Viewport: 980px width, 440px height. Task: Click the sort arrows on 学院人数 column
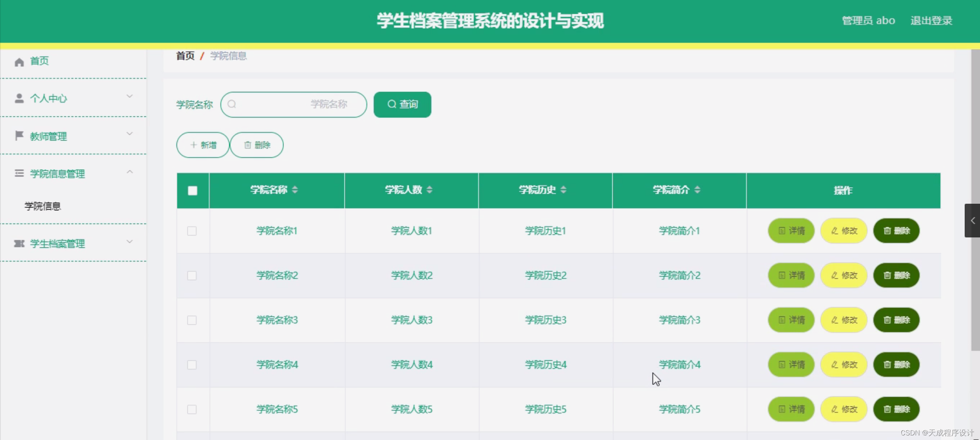[x=429, y=190]
